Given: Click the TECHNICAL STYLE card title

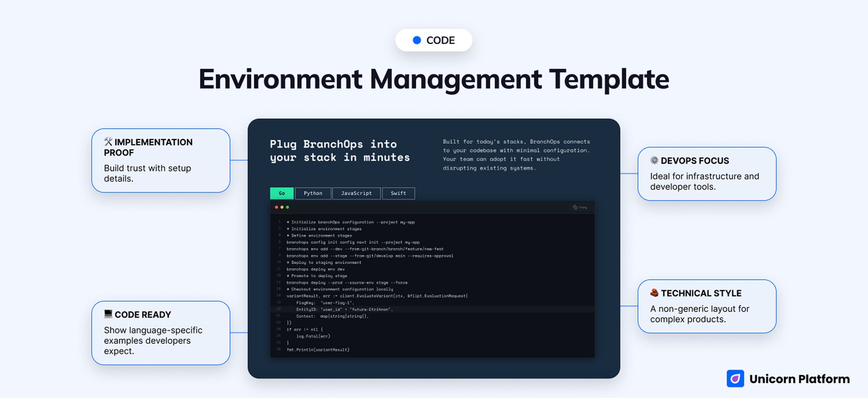Looking at the screenshot, I should (701, 293).
